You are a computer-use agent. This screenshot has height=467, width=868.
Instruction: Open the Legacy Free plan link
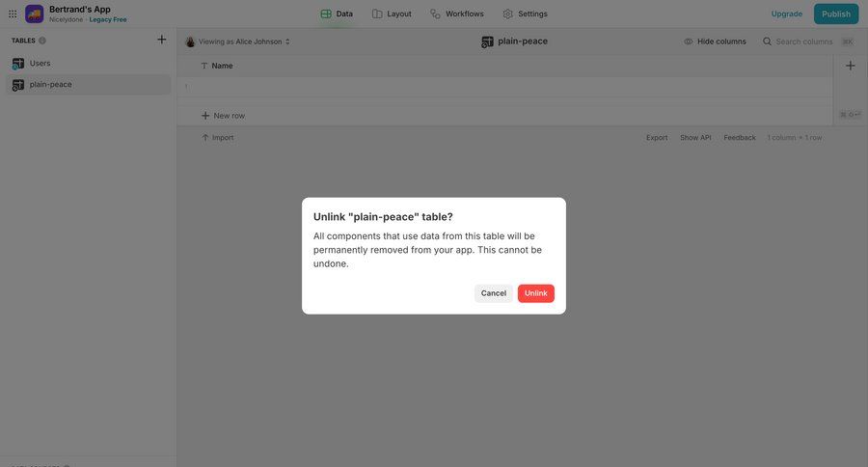108,19
